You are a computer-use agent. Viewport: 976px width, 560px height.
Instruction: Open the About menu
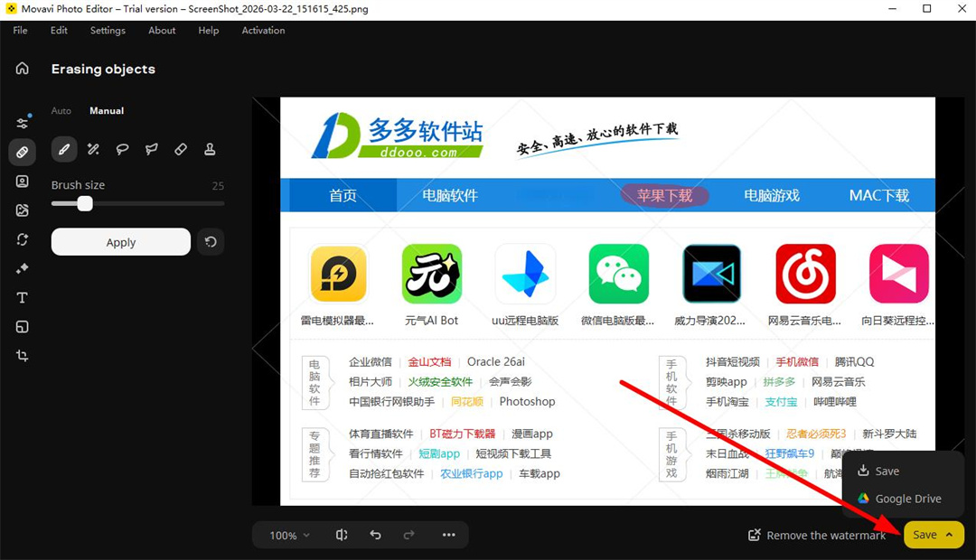(162, 31)
